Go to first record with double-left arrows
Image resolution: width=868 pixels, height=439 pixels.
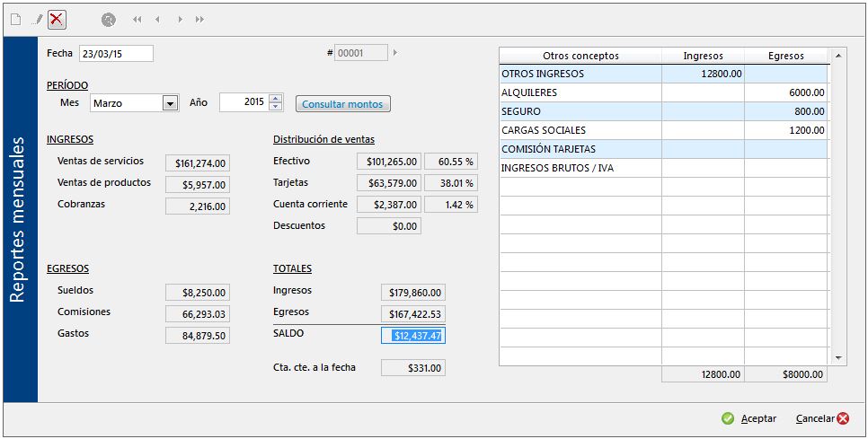tap(137, 19)
